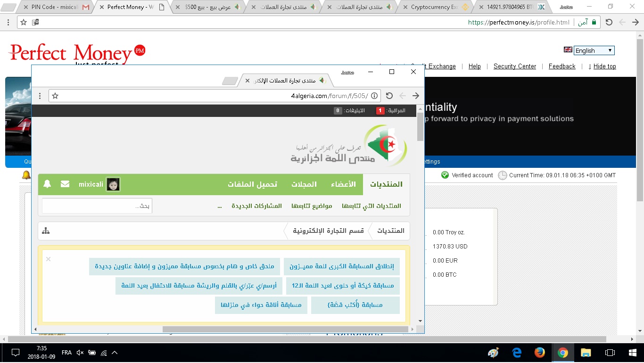Bookmark the forum page with star icon
644x363 pixels.
[55, 96]
